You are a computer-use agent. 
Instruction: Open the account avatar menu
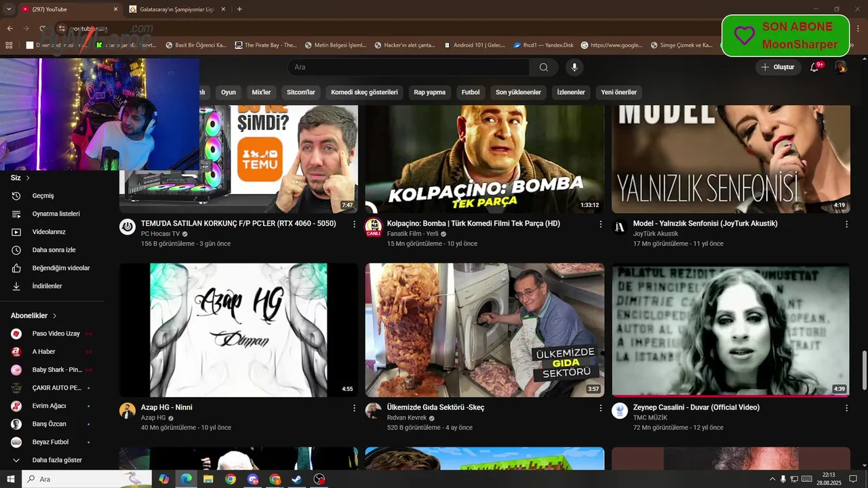click(841, 67)
